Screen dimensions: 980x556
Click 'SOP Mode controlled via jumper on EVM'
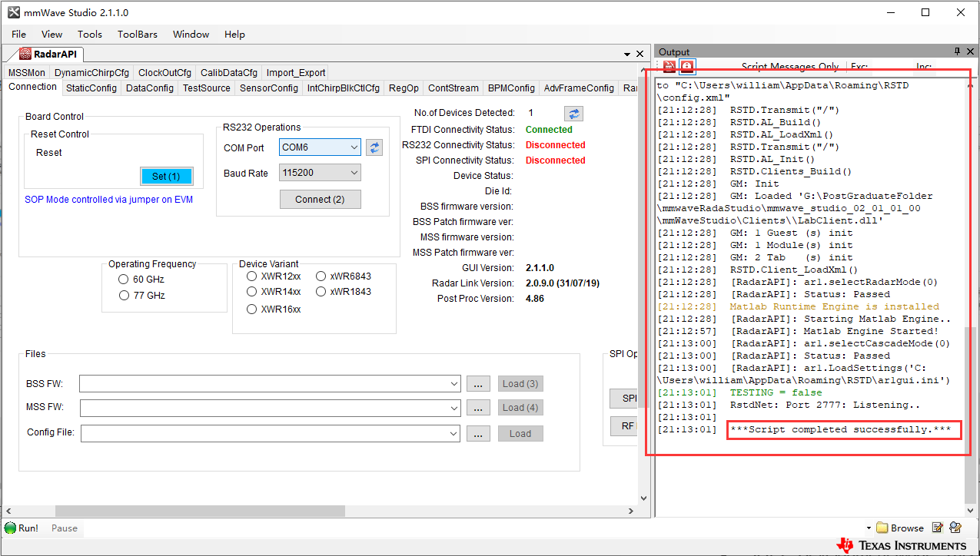click(x=109, y=200)
